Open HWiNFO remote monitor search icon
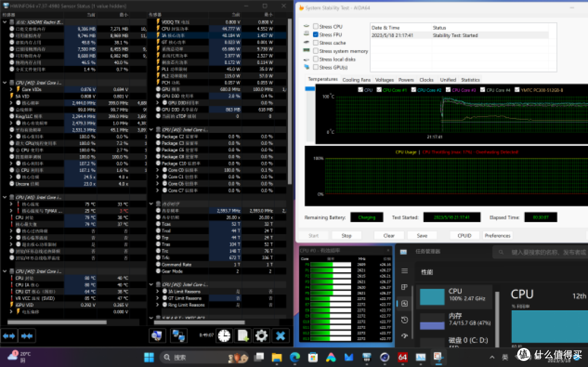588x367 pixels. pos(157,336)
